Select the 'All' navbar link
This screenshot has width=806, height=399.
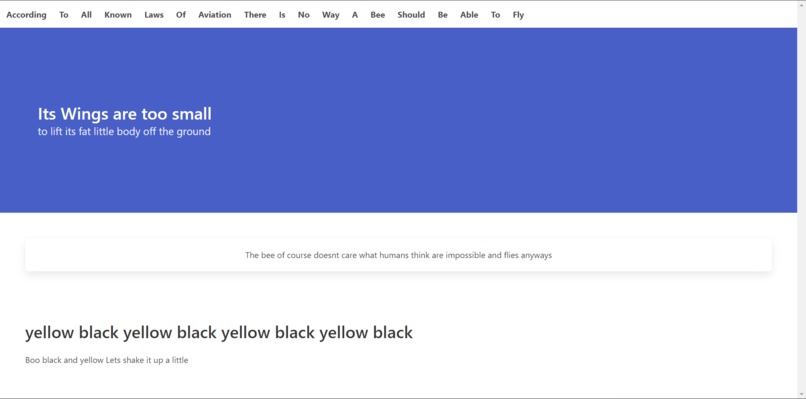[86, 15]
